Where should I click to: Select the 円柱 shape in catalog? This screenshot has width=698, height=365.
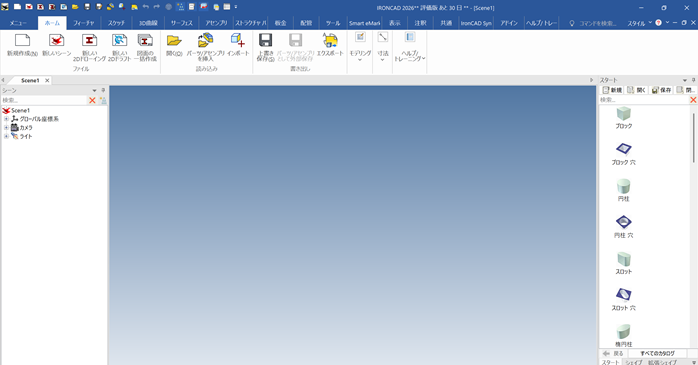pos(624,190)
